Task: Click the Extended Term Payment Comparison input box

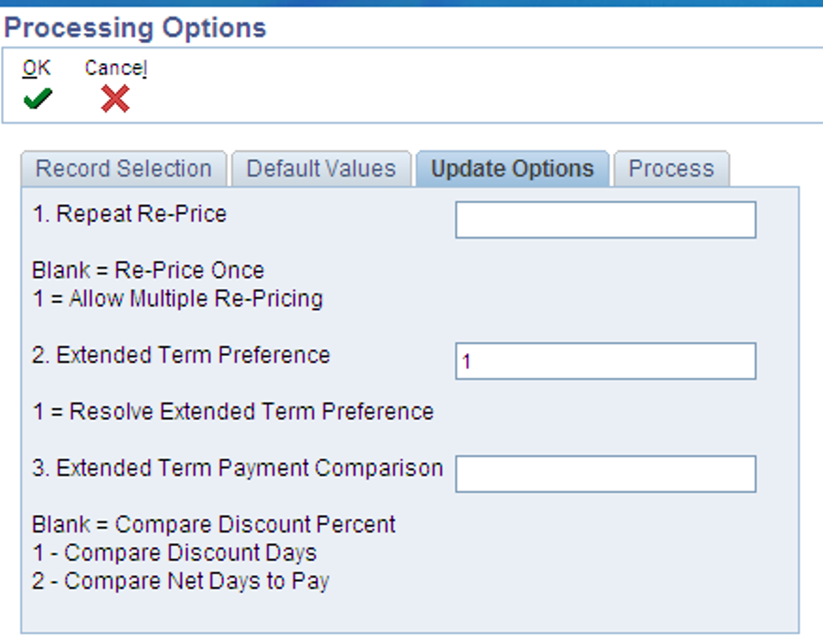Action: click(x=605, y=474)
